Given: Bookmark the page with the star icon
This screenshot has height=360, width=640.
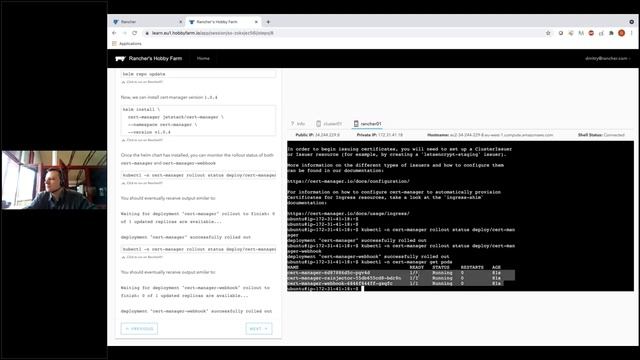Looking at the screenshot, I should coord(548,33).
